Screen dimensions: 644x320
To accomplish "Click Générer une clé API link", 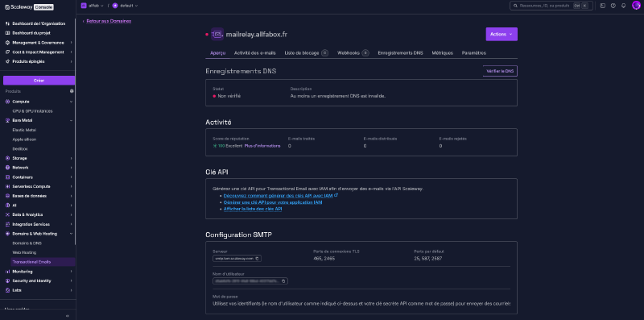I will tap(273, 202).
